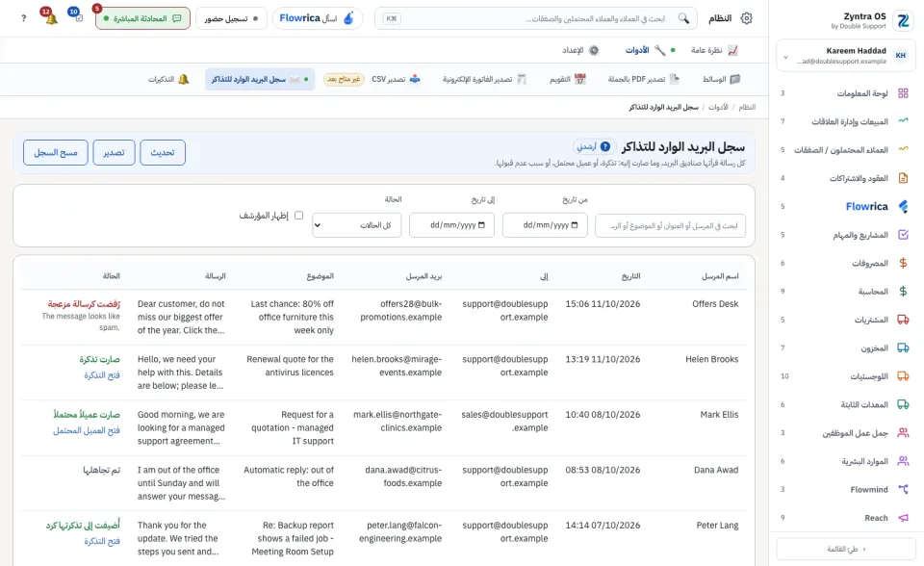Open the e-invoice export sub-tab
The height and width of the screenshot is (566, 924).
click(484, 79)
